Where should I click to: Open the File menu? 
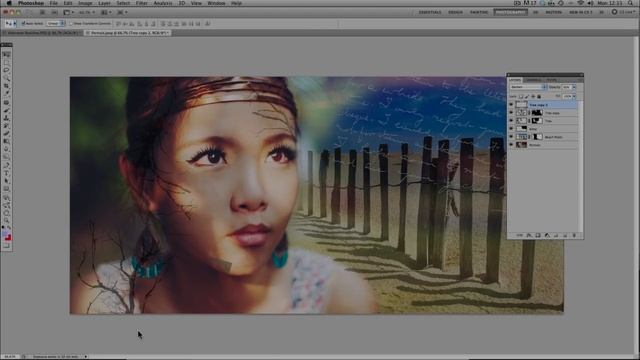[53, 3]
